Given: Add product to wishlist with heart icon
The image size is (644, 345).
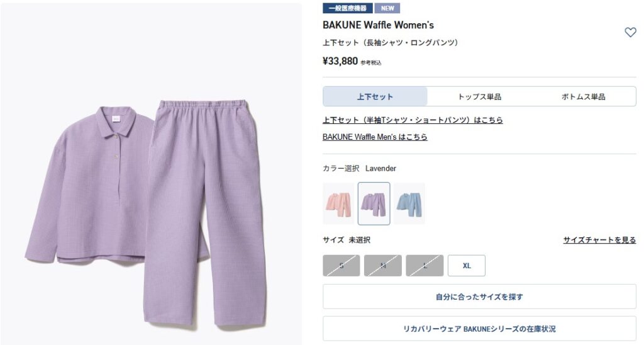Looking at the screenshot, I should (x=630, y=32).
